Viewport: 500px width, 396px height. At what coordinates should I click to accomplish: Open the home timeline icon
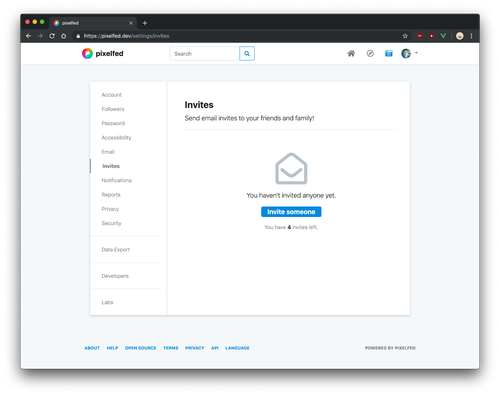click(x=351, y=53)
